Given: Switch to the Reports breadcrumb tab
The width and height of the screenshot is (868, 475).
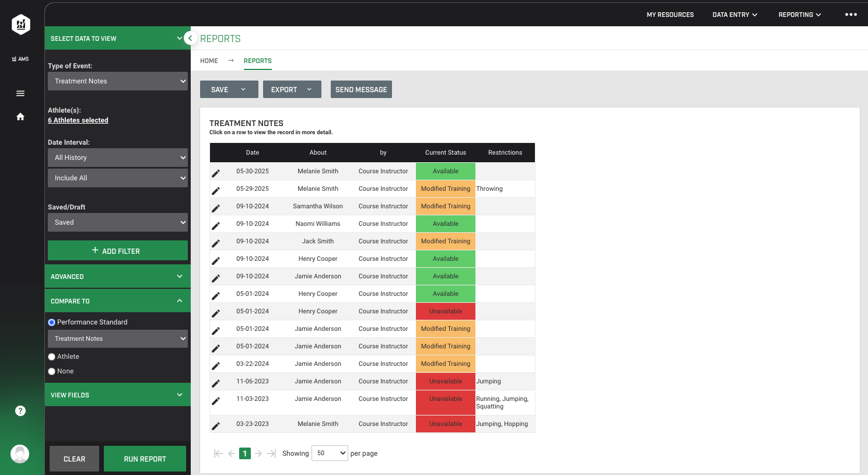Looking at the screenshot, I should [x=257, y=61].
